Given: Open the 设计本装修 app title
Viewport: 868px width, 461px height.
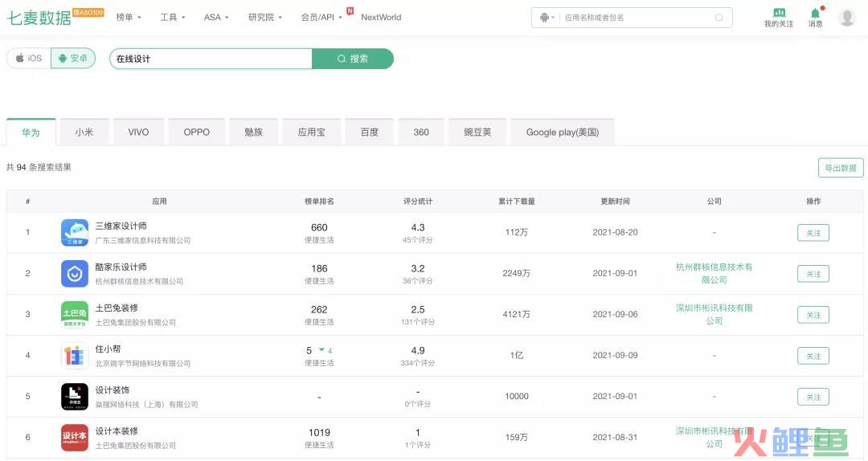Looking at the screenshot, I should [117, 430].
